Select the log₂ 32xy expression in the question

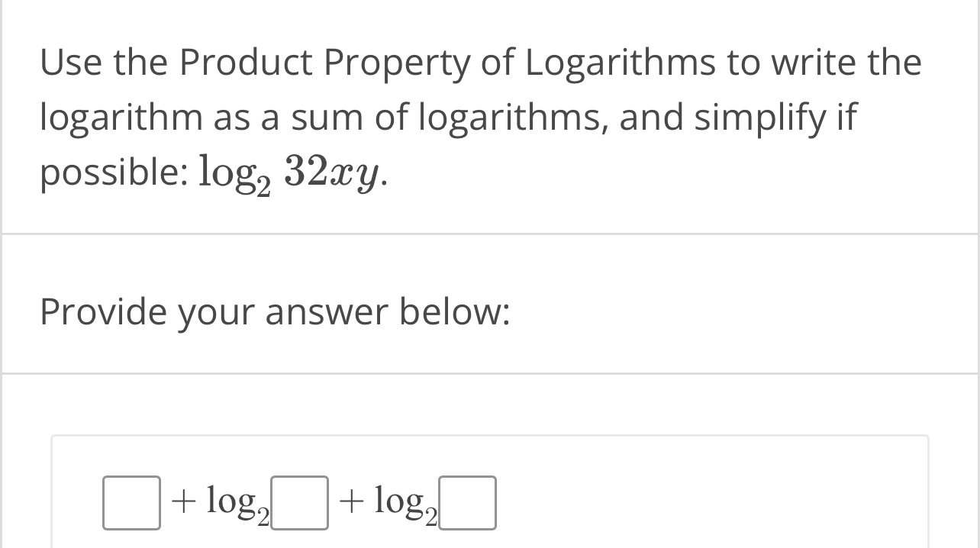click(292, 171)
